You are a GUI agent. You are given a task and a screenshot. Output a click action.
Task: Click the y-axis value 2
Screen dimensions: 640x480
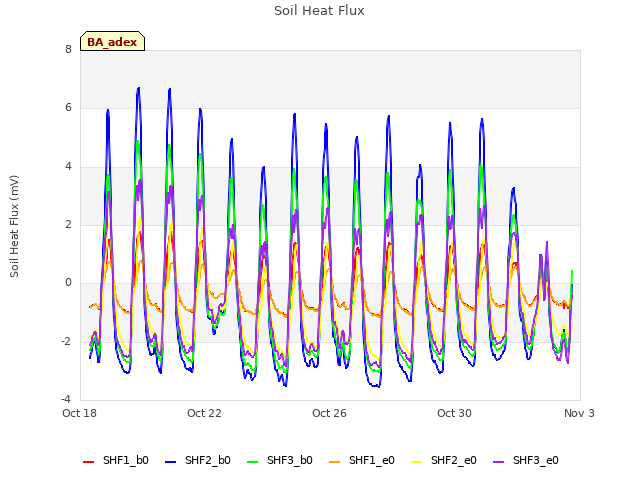[68, 224]
